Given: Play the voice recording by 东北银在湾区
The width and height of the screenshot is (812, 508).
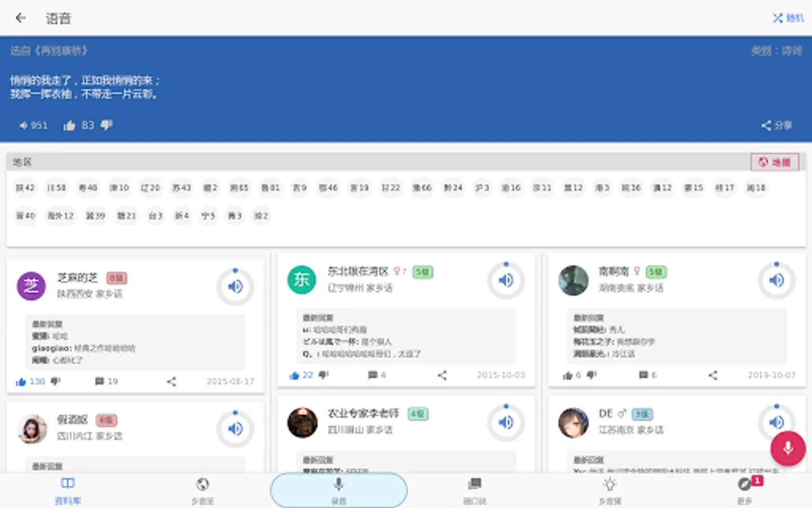Looking at the screenshot, I should click(506, 280).
